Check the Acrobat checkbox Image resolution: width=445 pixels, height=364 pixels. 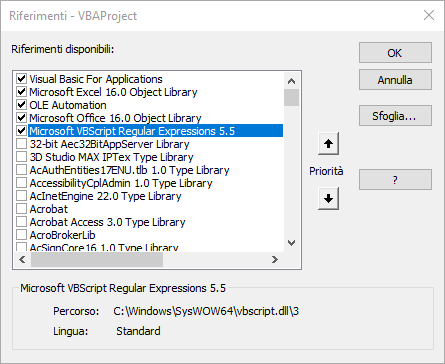21,209
